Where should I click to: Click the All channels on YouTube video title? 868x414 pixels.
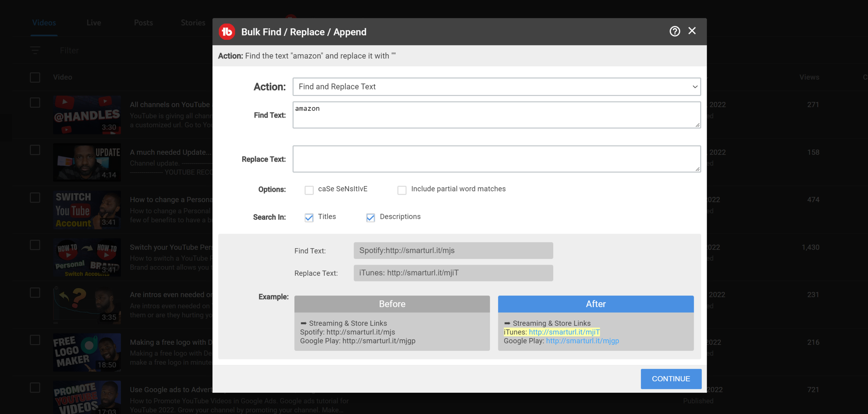[x=171, y=105]
